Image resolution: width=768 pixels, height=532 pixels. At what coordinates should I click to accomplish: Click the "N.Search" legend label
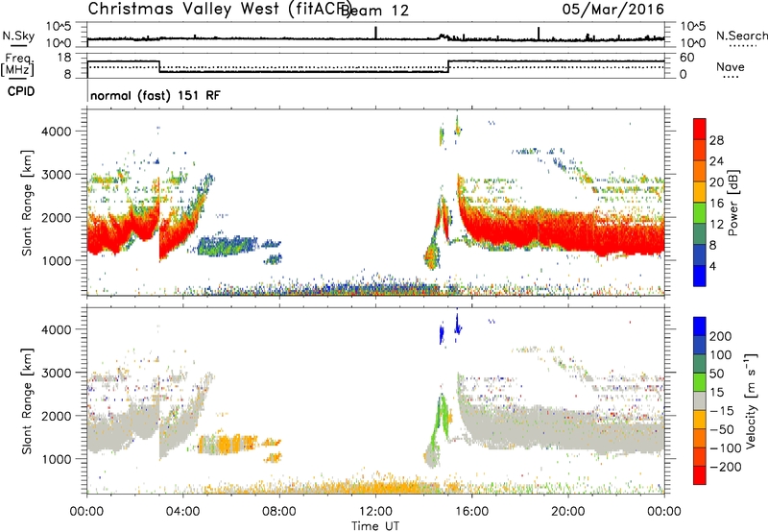(x=741, y=36)
